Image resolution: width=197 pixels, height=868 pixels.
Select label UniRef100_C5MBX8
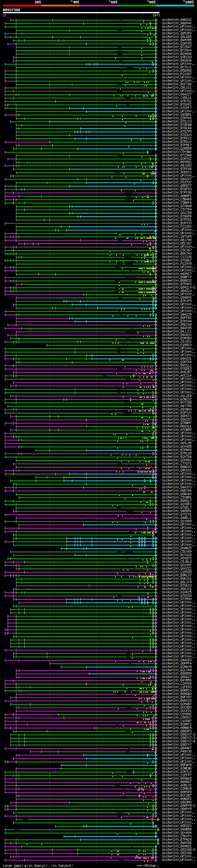pyautogui.click(x=177, y=789)
